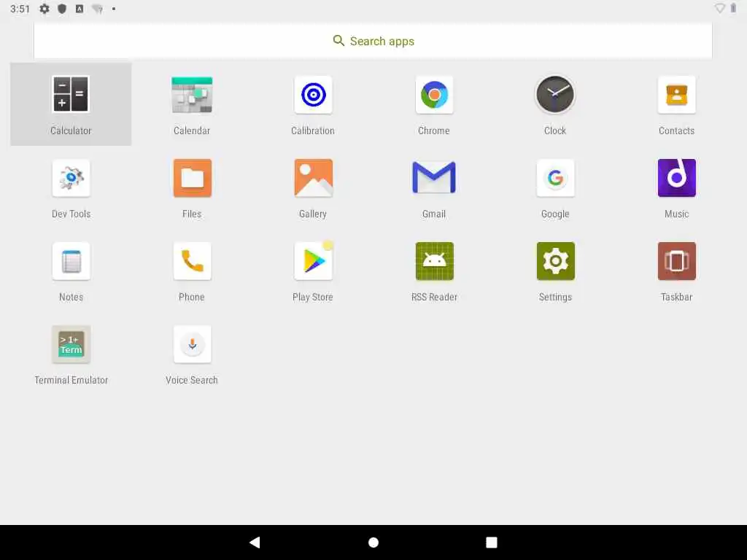Tap the Wi-Fi indicator in status bar

[719, 8]
